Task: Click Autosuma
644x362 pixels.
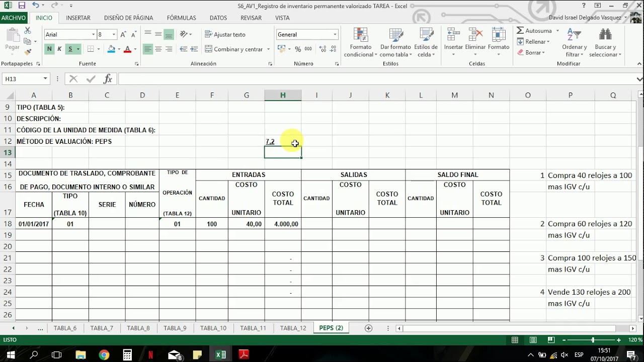Action: click(x=534, y=31)
